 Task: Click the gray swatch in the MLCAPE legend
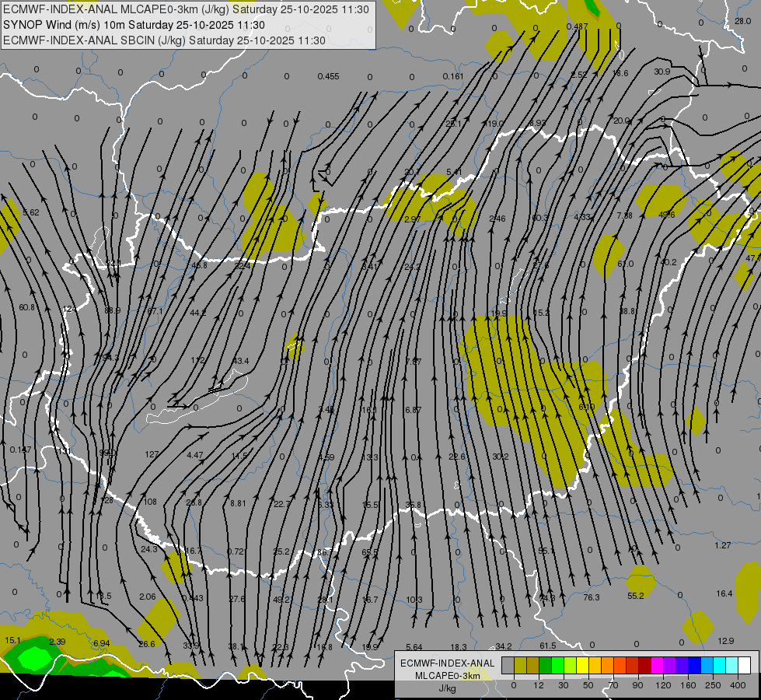[x=508, y=665]
